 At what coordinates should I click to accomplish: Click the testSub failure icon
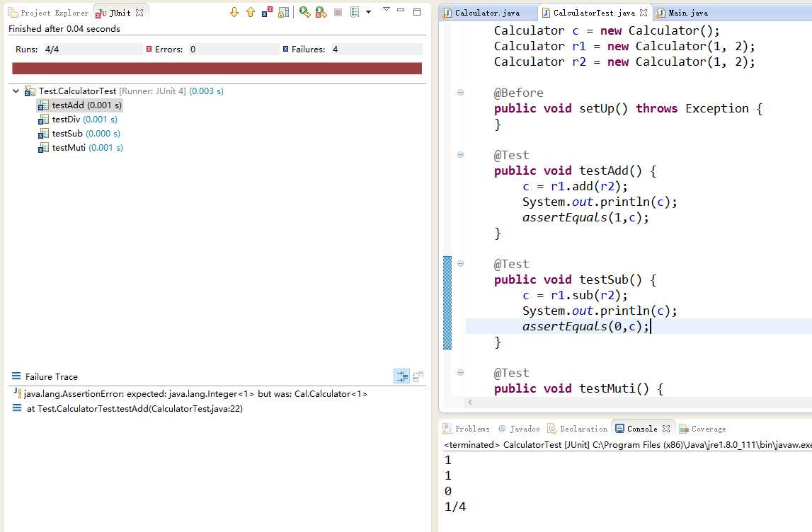point(43,134)
